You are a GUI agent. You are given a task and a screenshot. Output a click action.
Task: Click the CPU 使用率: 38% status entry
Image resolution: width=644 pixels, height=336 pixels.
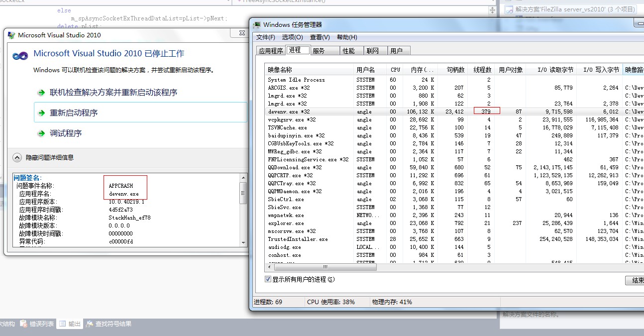point(331,302)
